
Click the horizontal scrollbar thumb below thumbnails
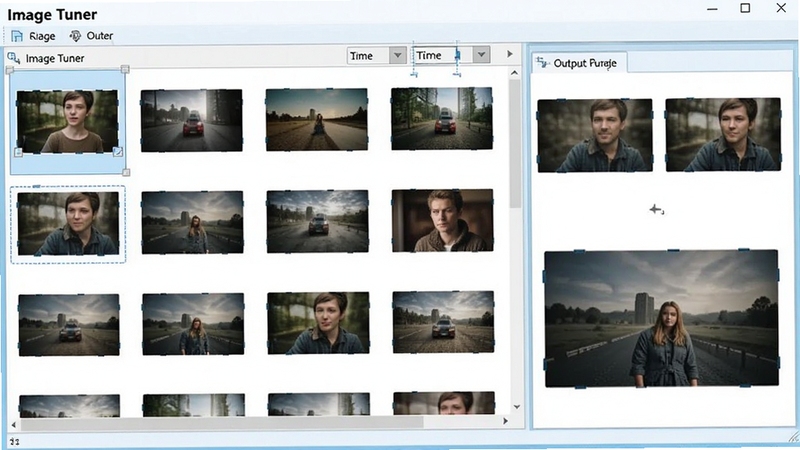pyautogui.click(x=221, y=423)
